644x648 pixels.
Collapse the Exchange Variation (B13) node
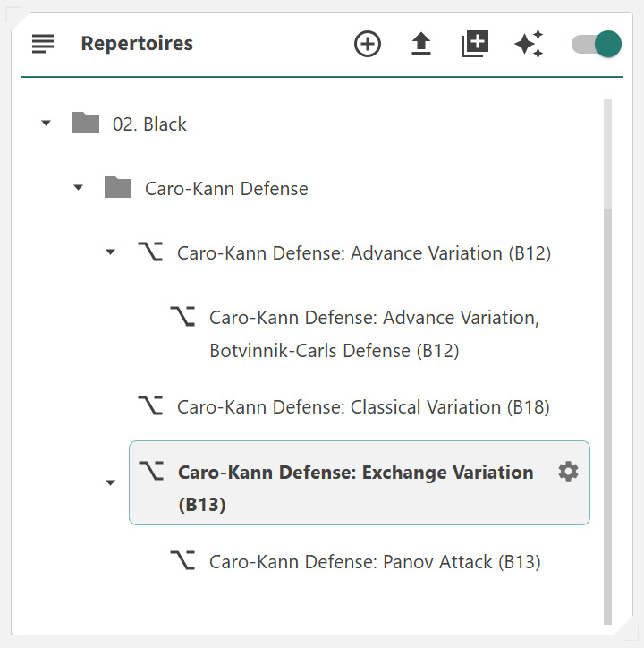[111, 482]
